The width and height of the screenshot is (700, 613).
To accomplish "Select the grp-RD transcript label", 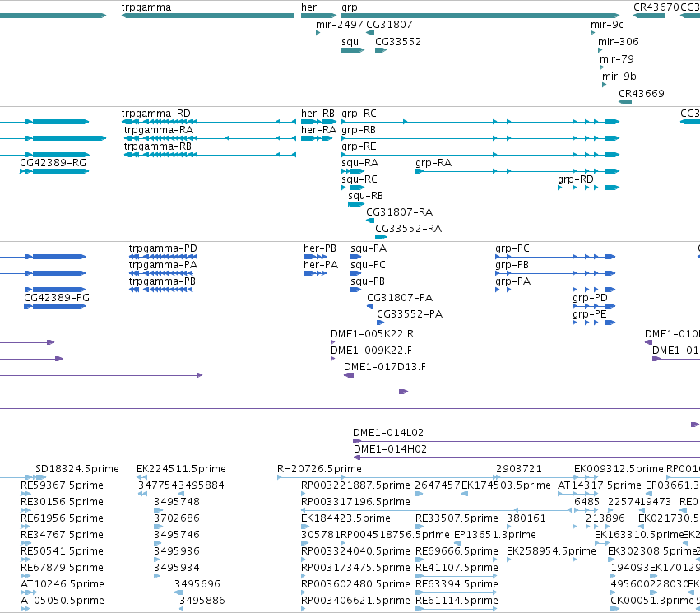I will [576, 179].
